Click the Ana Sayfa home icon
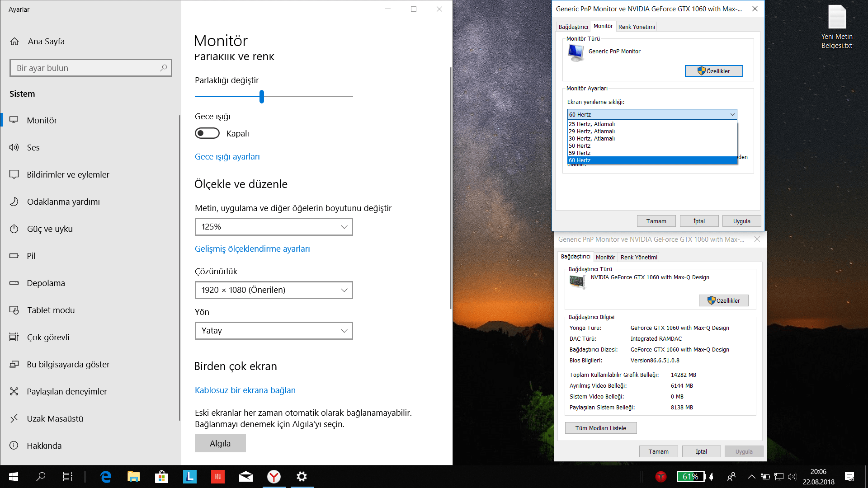This screenshot has width=868, height=488. [14, 42]
